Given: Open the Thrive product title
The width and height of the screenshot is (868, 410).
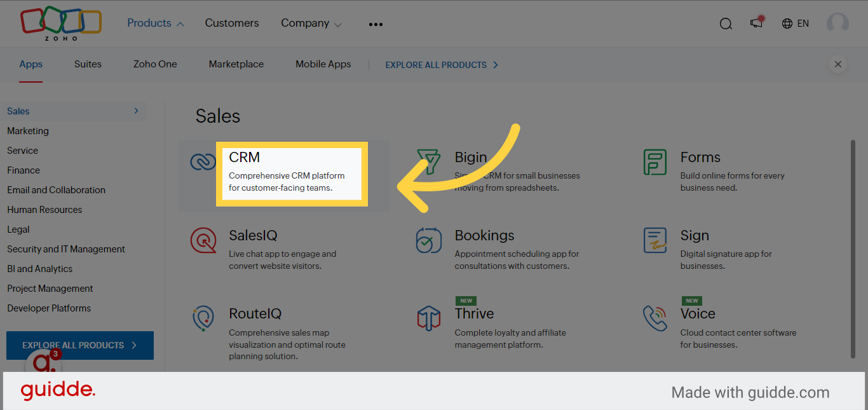Looking at the screenshot, I should point(474,314).
